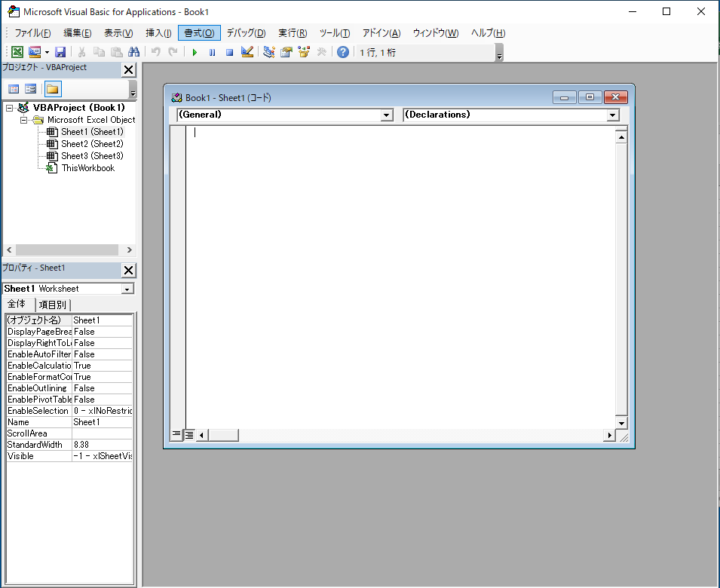Open the (Declarations) procedure dropdown
720x588 pixels.
point(612,115)
